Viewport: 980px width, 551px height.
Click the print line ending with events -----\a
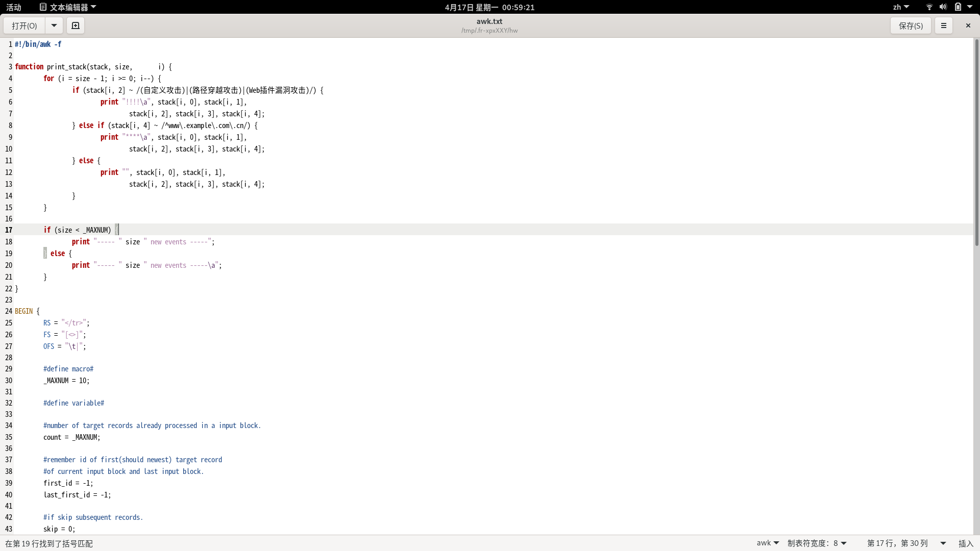coord(147,265)
